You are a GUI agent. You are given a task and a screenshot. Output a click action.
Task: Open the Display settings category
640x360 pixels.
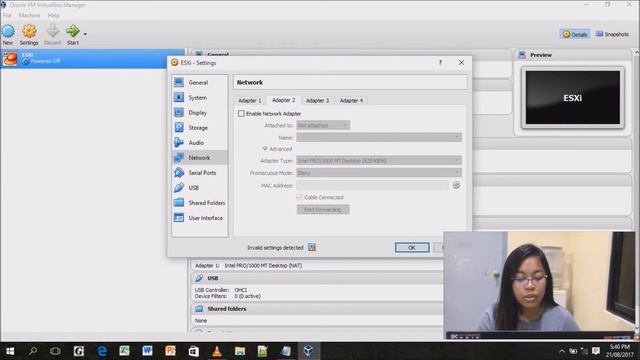click(200, 113)
